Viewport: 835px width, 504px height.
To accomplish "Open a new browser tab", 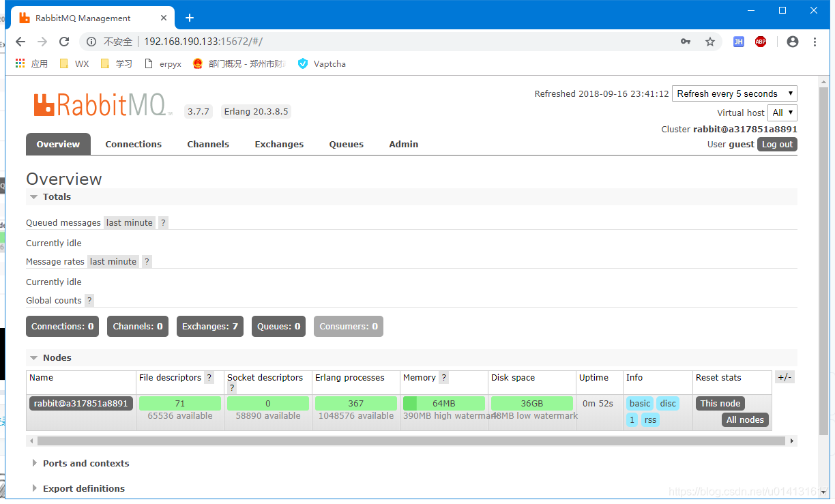I will [x=190, y=18].
